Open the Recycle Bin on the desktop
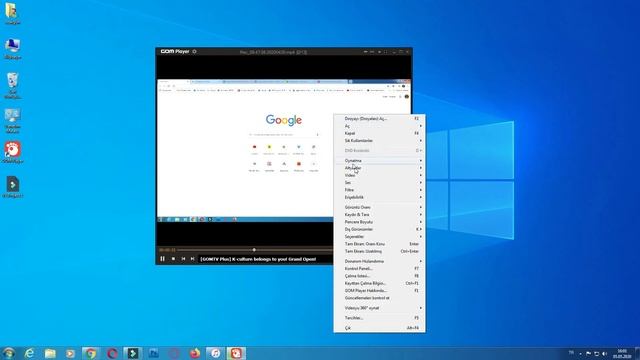 click(12, 85)
